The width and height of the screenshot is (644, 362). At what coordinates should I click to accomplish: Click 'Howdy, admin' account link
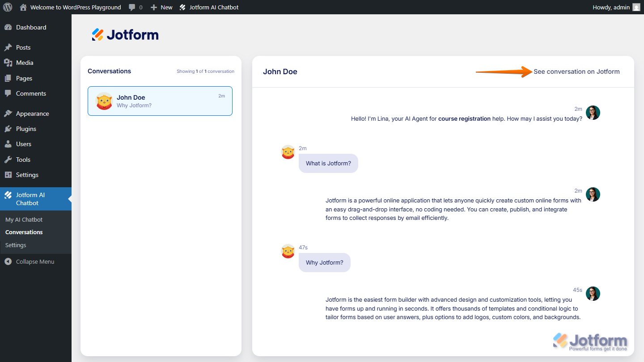tap(611, 7)
